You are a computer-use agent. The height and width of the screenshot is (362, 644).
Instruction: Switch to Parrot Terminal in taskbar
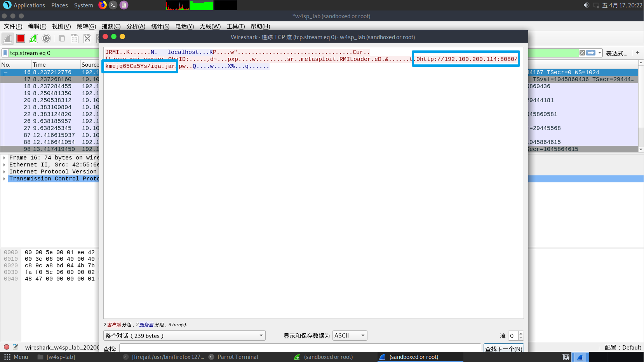233,357
